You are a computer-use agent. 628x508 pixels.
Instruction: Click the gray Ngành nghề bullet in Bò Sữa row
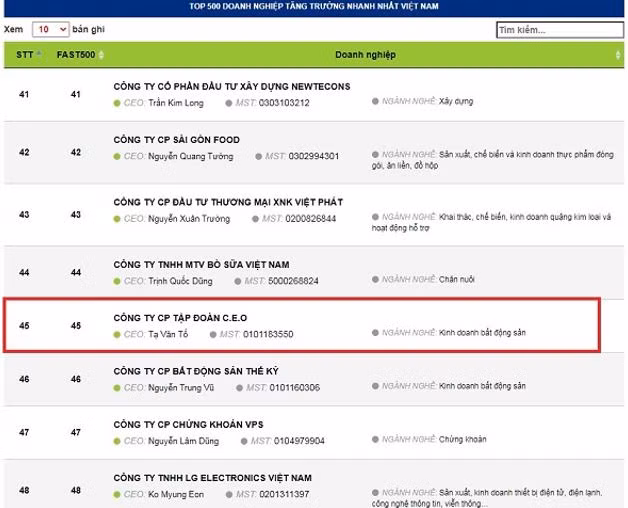coord(375,279)
